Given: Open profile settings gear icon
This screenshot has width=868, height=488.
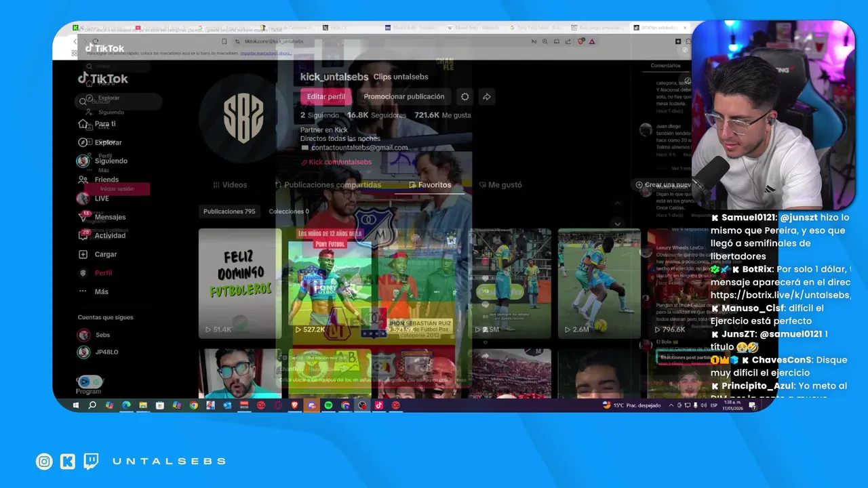Looking at the screenshot, I should (x=465, y=97).
